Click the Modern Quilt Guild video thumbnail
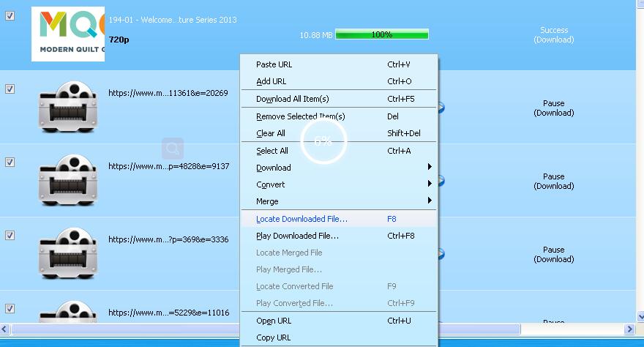The height and width of the screenshot is (347, 644). tap(68, 34)
